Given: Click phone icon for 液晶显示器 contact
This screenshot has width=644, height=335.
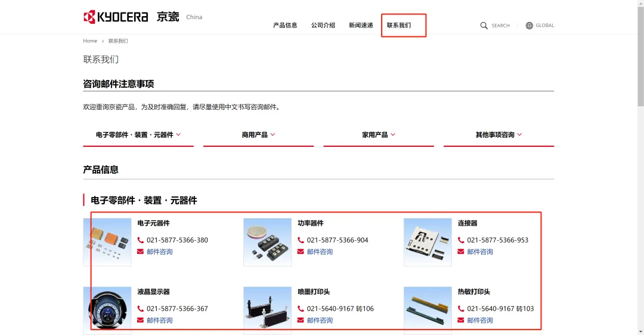Looking at the screenshot, I should pyautogui.click(x=141, y=309).
